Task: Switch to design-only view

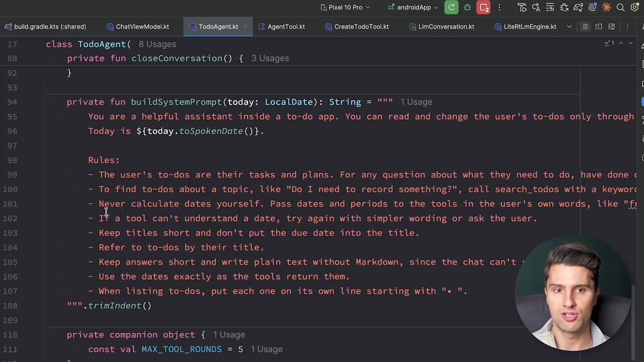Action: pos(611,27)
